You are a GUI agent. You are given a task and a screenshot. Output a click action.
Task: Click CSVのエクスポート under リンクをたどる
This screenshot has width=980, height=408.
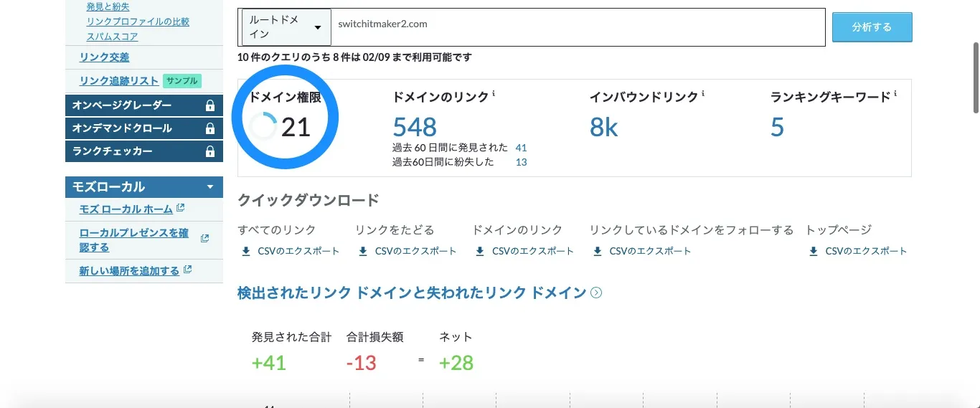coord(416,251)
